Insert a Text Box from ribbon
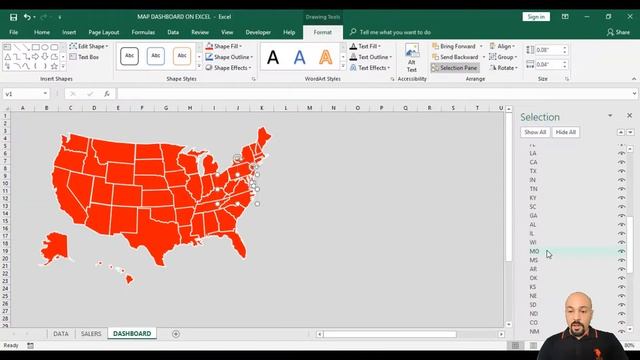 (x=84, y=57)
